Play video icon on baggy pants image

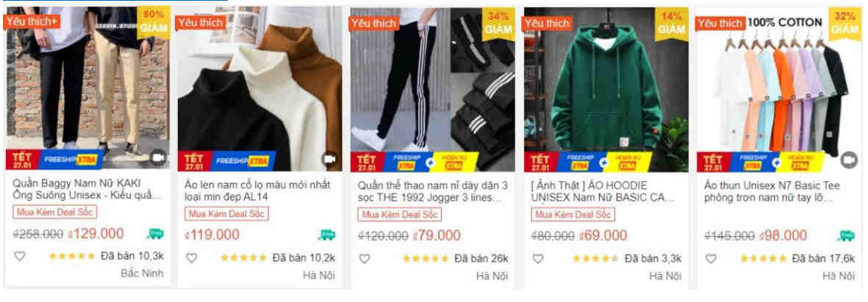158,158
